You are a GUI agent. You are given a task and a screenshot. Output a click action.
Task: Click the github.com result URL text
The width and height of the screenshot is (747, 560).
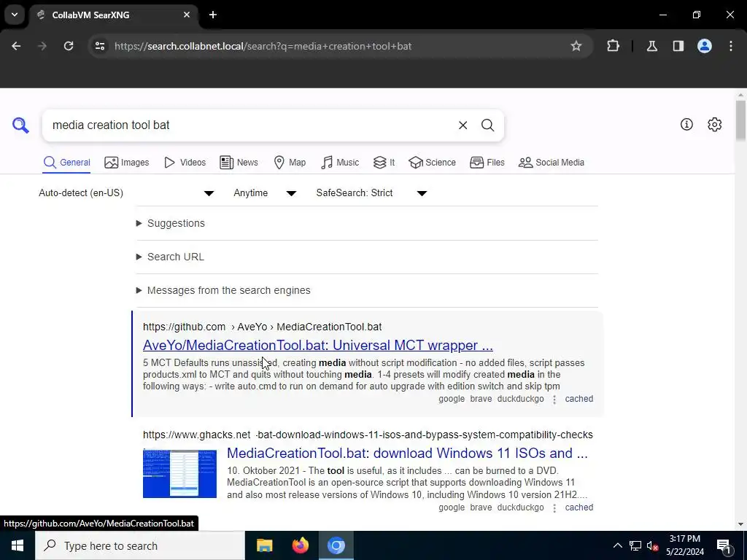[x=262, y=327]
